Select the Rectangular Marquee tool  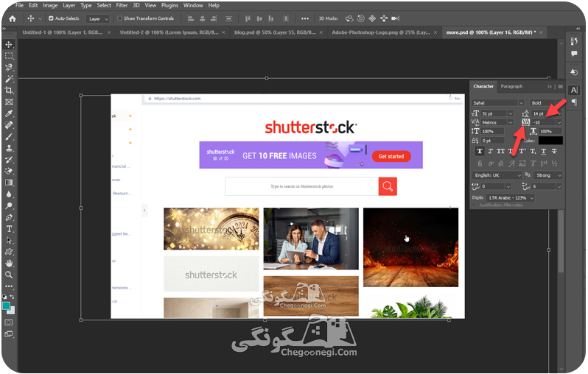9,56
